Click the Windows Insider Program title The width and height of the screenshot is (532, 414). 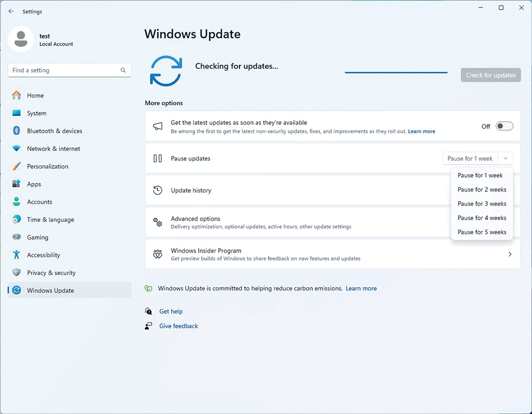(206, 251)
